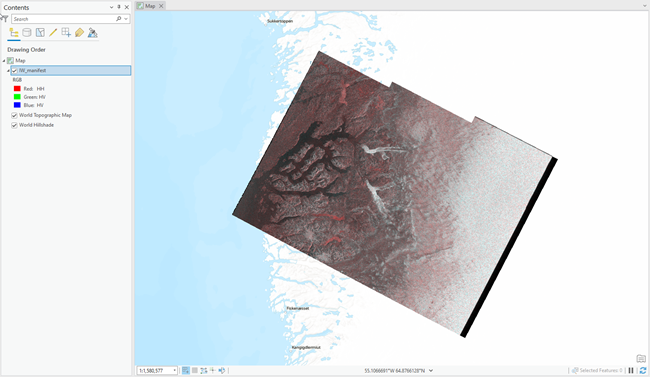This screenshot has height=377, width=650.
Task: Switch to the Map view tab
Action: [150, 6]
